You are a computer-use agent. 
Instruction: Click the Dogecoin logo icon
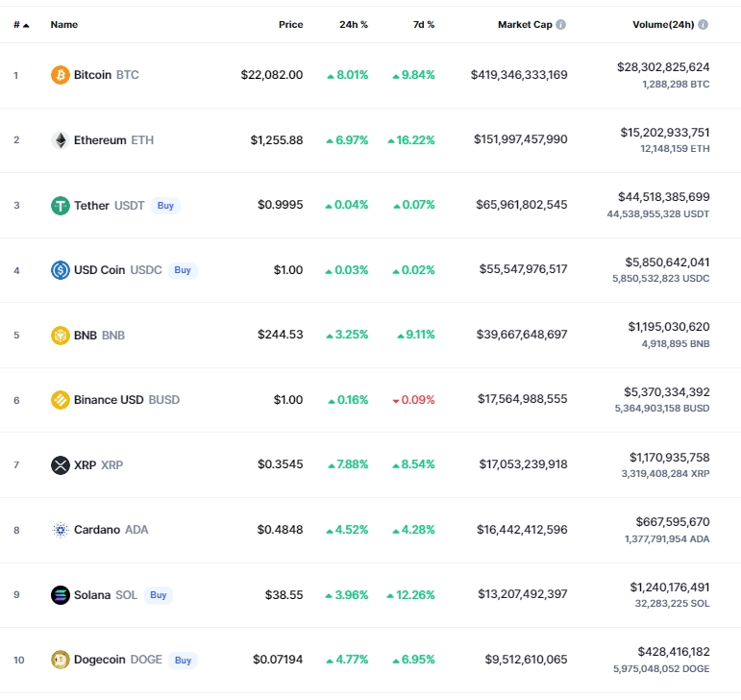60,660
